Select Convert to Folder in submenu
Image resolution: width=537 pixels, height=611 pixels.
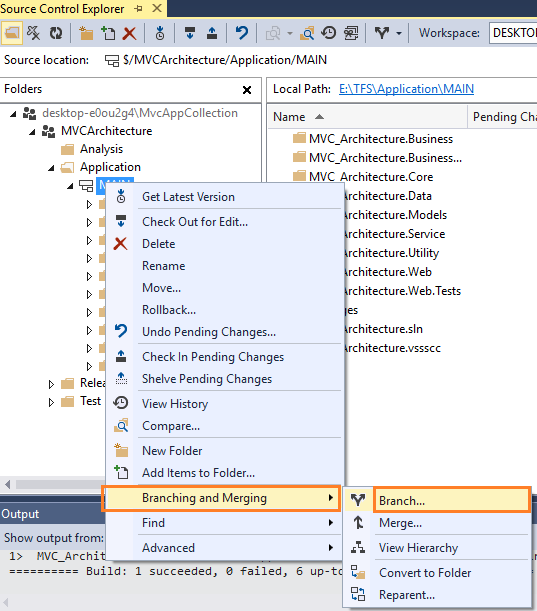click(x=437, y=573)
